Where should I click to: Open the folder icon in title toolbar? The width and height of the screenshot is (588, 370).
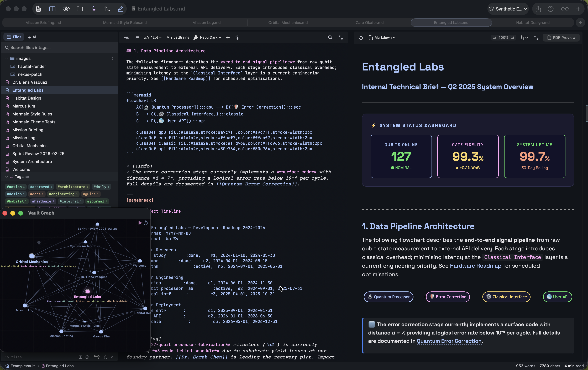tap(80, 9)
